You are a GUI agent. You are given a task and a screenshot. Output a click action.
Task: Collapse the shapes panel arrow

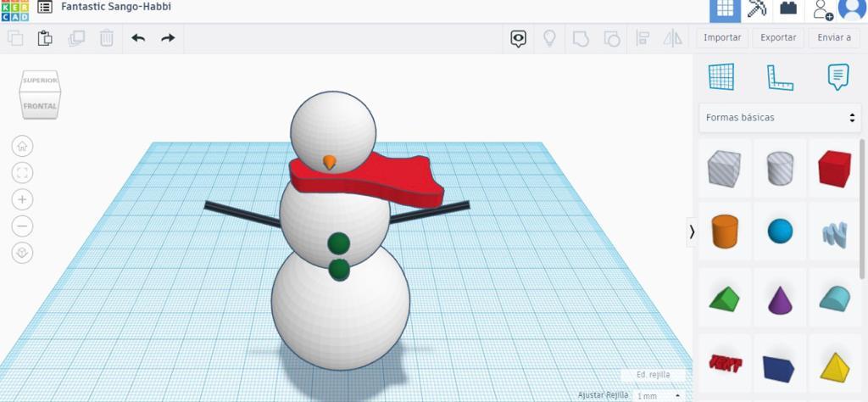(692, 232)
